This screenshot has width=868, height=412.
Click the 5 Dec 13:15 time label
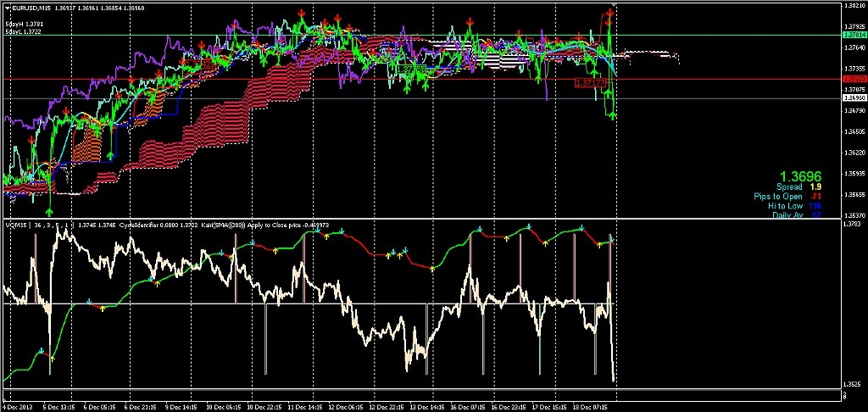pos(59,407)
